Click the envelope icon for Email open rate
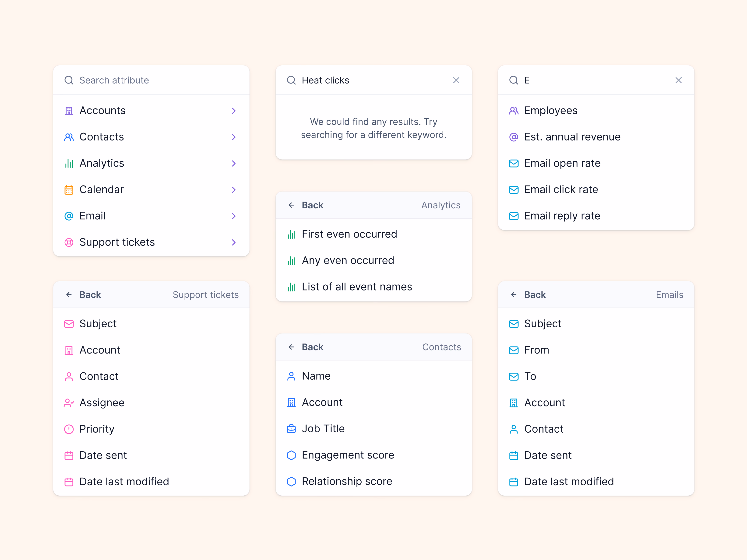 click(x=514, y=163)
